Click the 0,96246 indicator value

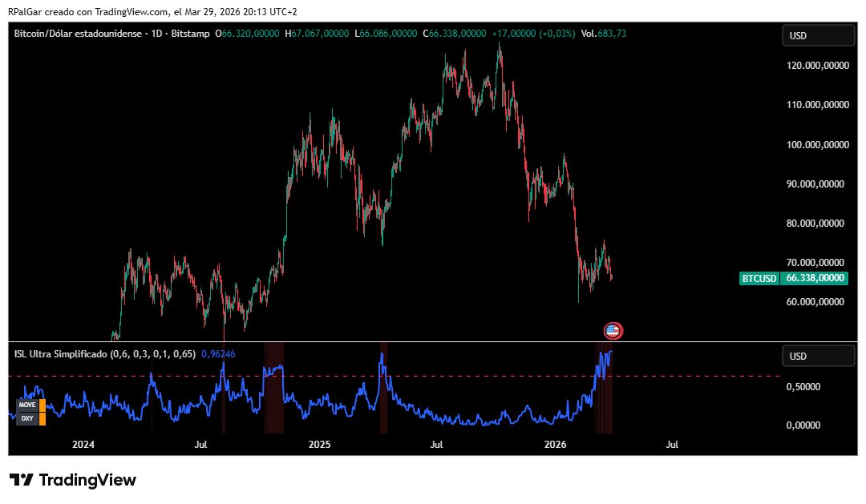[218, 354]
